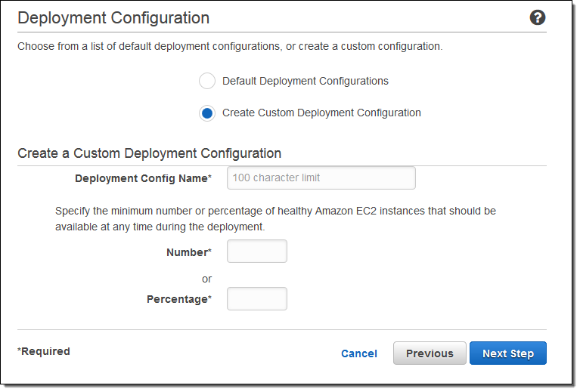Click the "Deployment Configuration" page heading
The width and height of the screenshot is (580, 392).
click(x=113, y=18)
